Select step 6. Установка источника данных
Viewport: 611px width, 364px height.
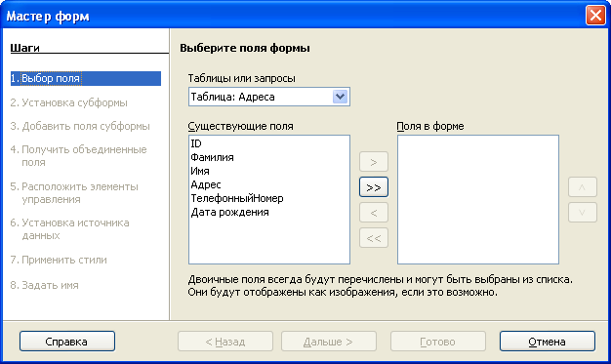pos(69,228)
